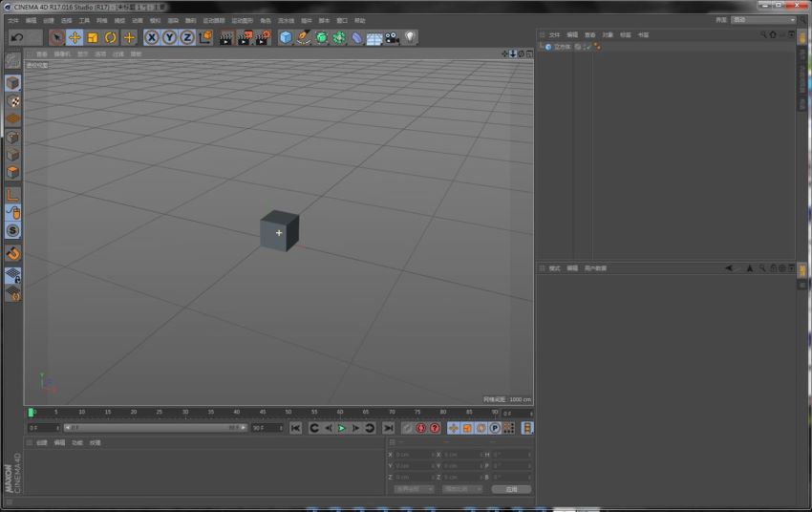Select the spline Pen tool
This screenshot has height=512, width=812.
click(x=304, y=37)
